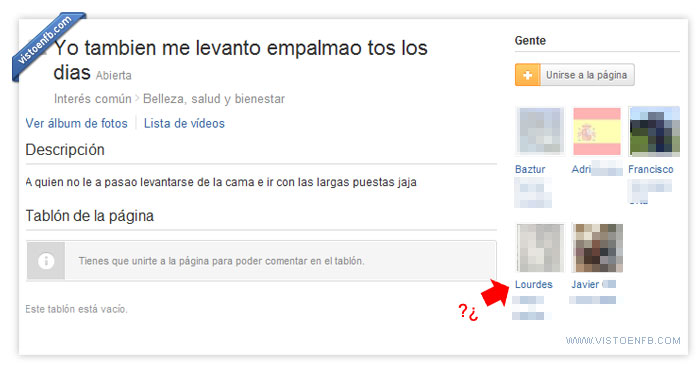
Task: Click the Interés común category link
Action: [x=92, y=99]
